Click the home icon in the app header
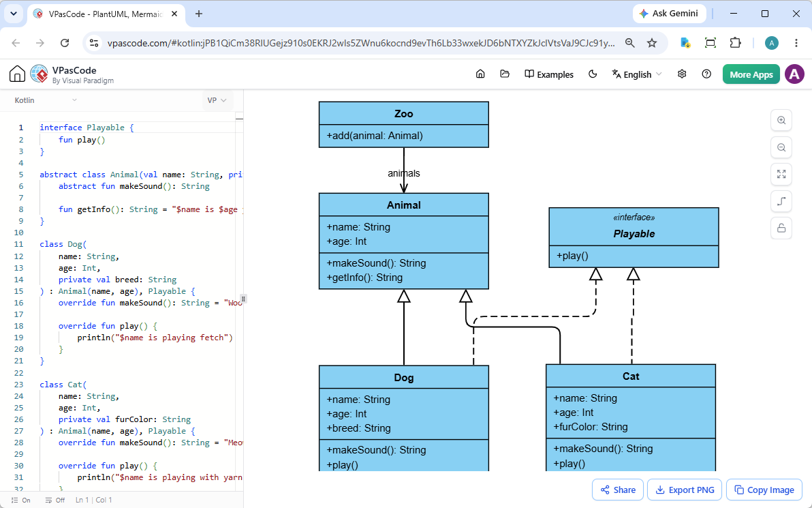Viewport: 812px width, 508px height. tap(17, 74)
